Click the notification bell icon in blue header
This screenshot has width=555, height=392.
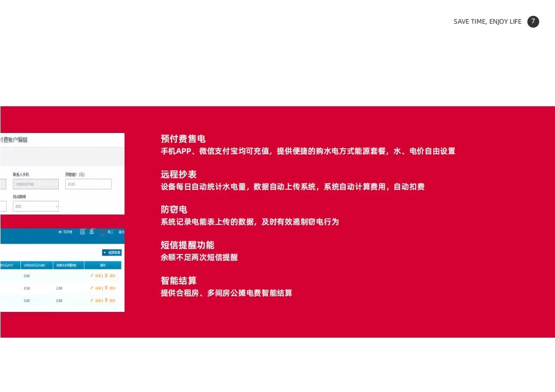point(91,231)
